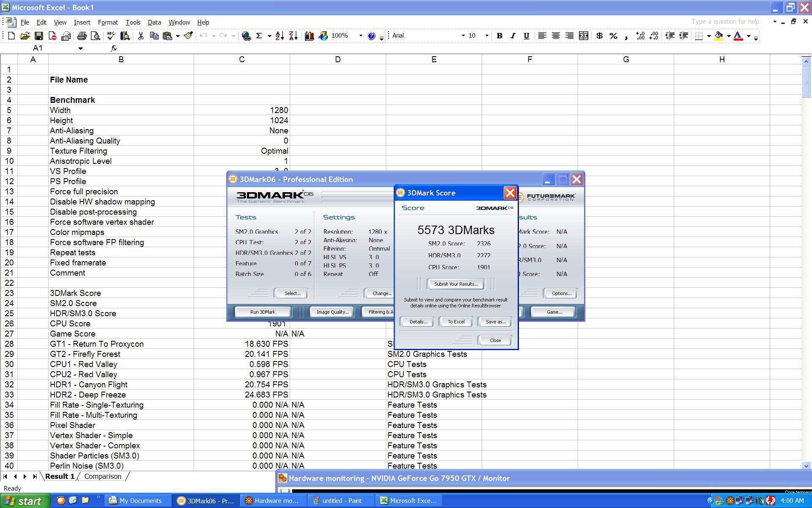Open Windows Start menu
The height and width of the screenshot is (508, 812).
click(25, 501)
